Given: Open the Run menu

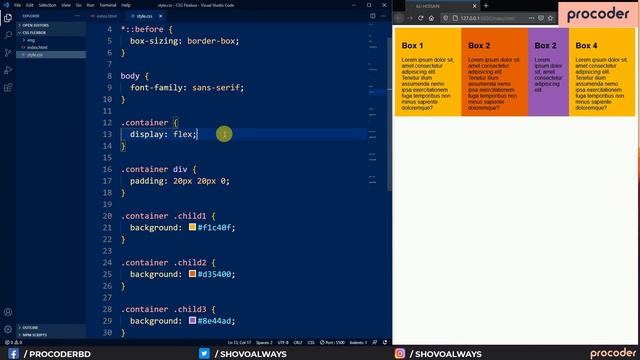Looking at the screenshot, I should [x=90, y=5].
